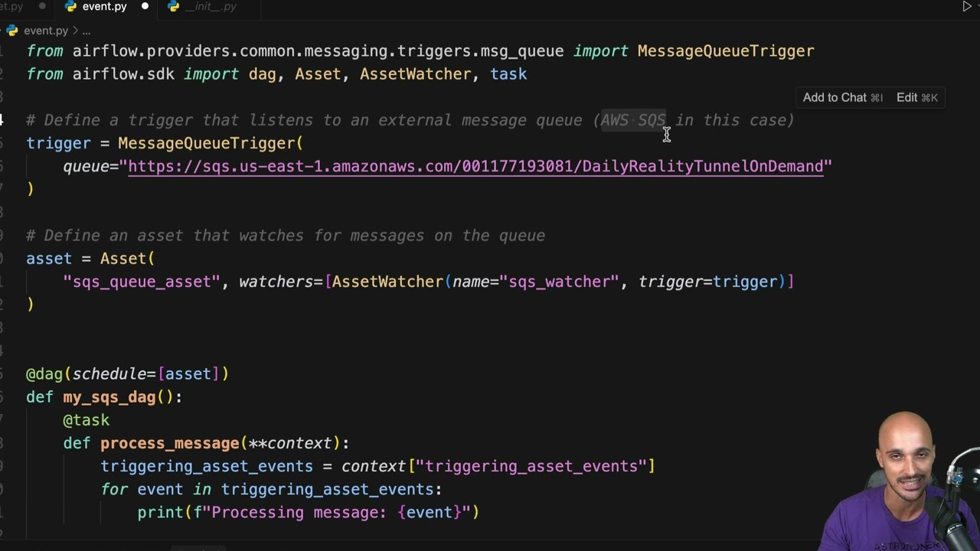Click schedule=[asset] argument
Image resolution: width=980 pixels, height=551 pixels.
click(x=146, y=373)
